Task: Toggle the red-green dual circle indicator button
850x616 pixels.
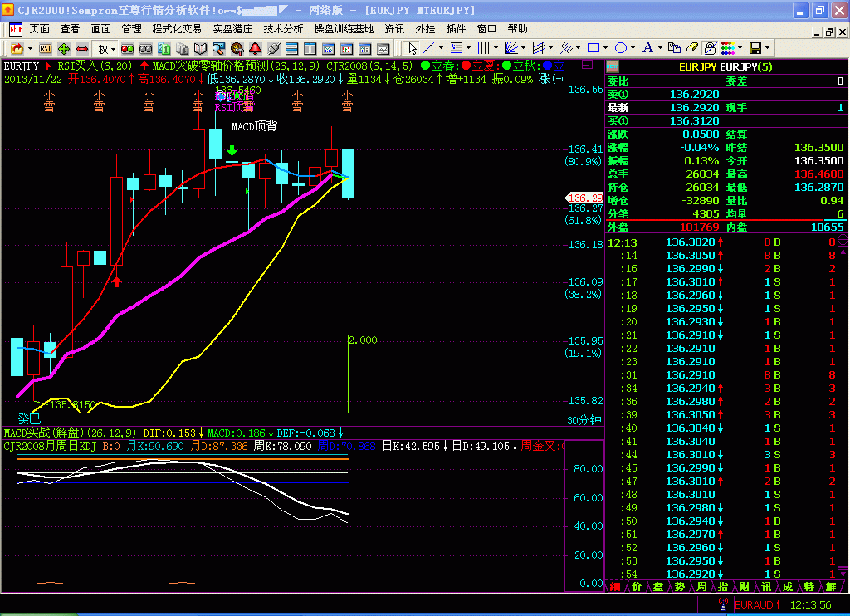Action: coord(127,48)
